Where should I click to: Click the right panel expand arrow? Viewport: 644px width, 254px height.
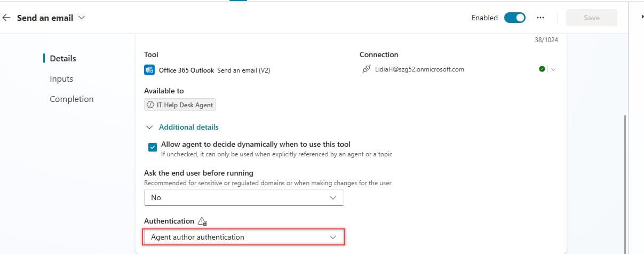642,17
